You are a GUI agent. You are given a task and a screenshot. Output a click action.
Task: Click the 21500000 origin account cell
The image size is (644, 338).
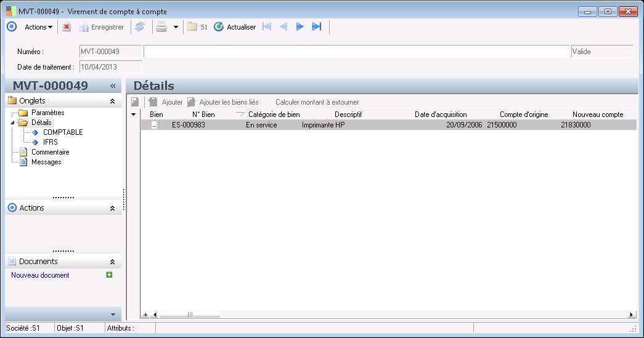pyautogui.click(x=502, y=125)
